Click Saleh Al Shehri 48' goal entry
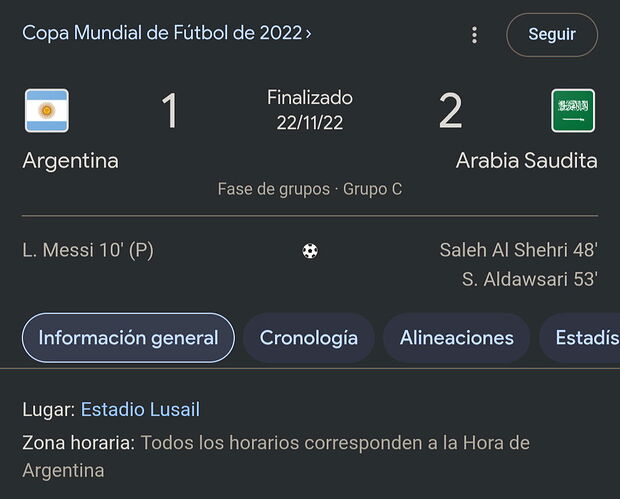 tap(518, 250)
